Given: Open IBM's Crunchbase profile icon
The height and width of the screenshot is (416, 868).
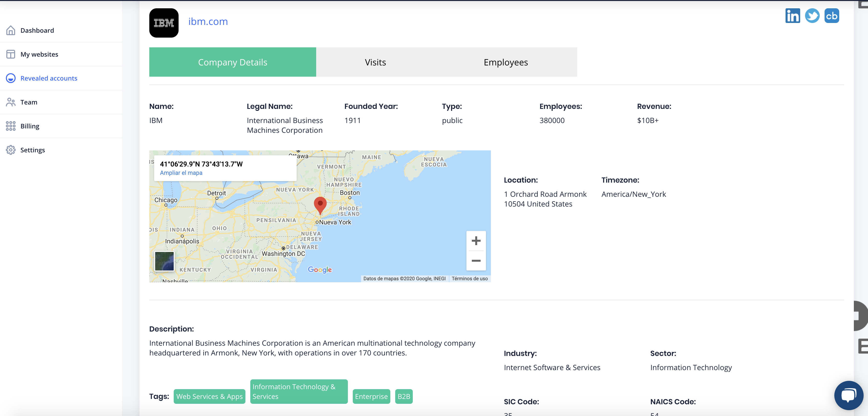Looking at the screenshot, I should 832,16.
